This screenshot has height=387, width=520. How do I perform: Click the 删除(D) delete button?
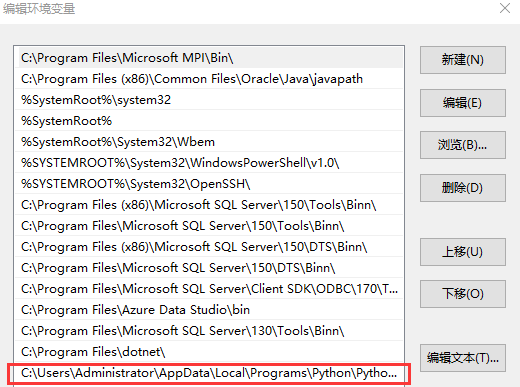[463, 188]
